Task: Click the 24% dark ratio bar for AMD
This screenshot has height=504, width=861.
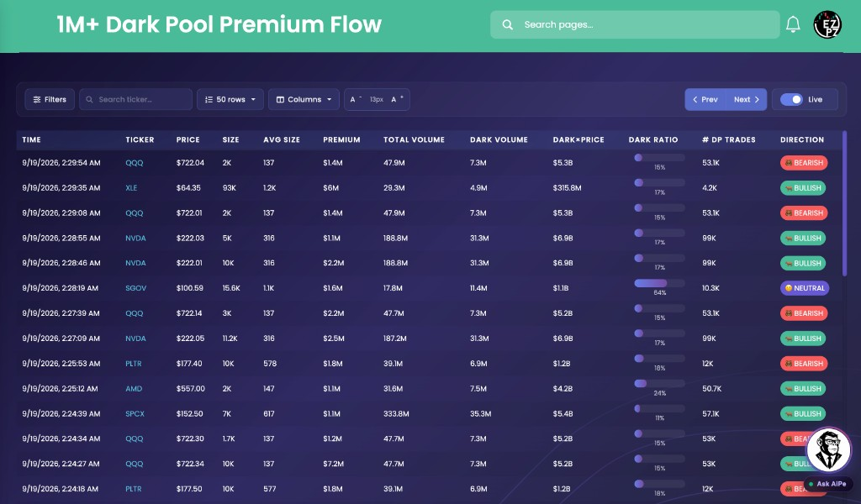Action: pos(659,384)
